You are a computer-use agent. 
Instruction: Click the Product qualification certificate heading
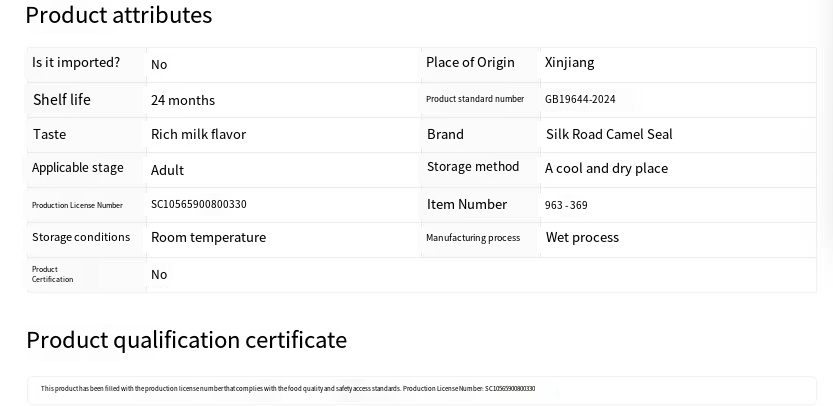[x=186, y=340]
